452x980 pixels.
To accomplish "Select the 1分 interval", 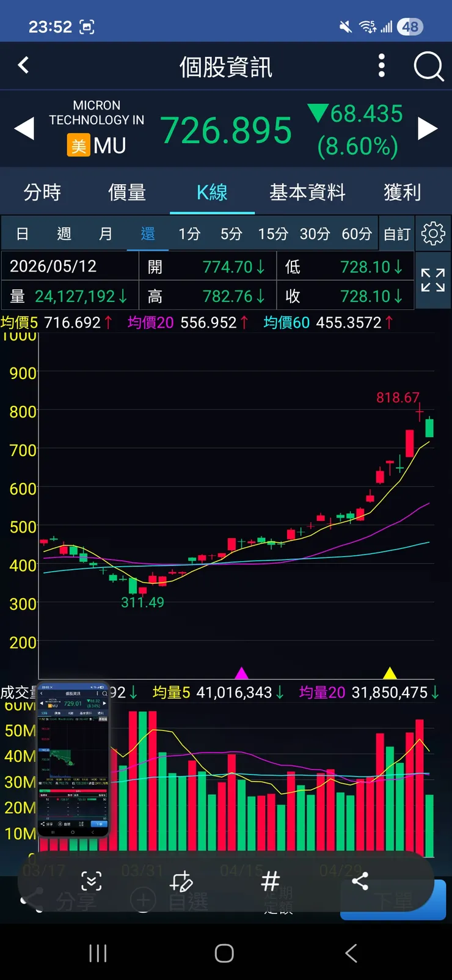I will click(189, 234).
